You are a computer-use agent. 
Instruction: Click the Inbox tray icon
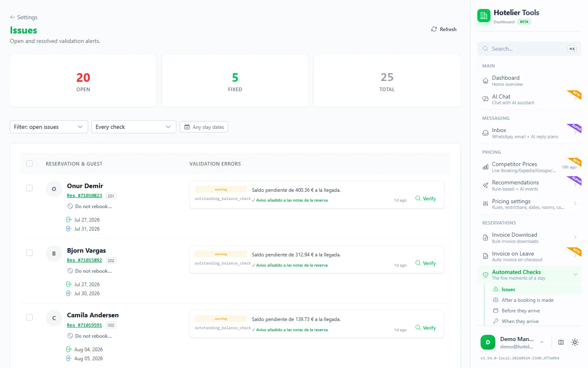[486, 133]
